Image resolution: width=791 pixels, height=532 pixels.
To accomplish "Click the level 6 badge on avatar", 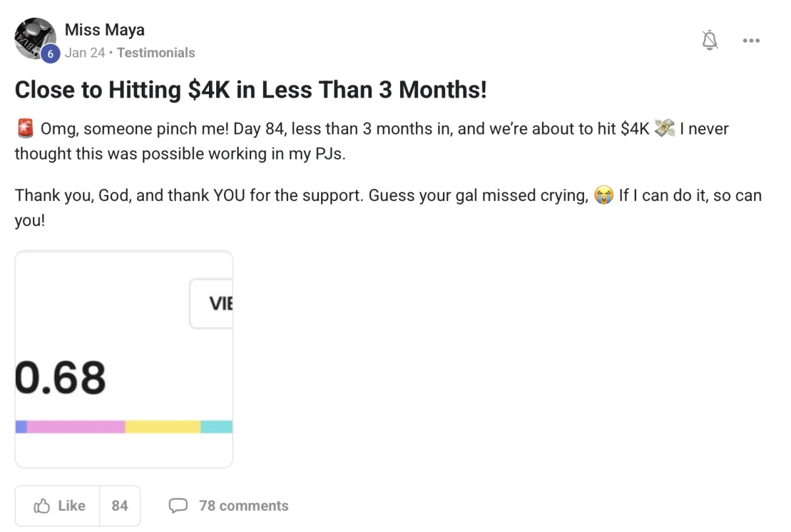I will (50, 54).
